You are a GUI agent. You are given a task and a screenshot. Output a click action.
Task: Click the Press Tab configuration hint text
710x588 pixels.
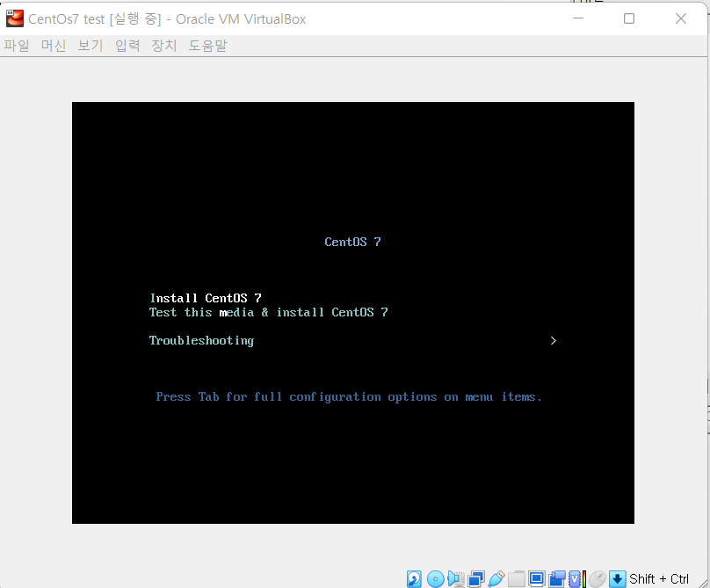(x=349, y=396)
